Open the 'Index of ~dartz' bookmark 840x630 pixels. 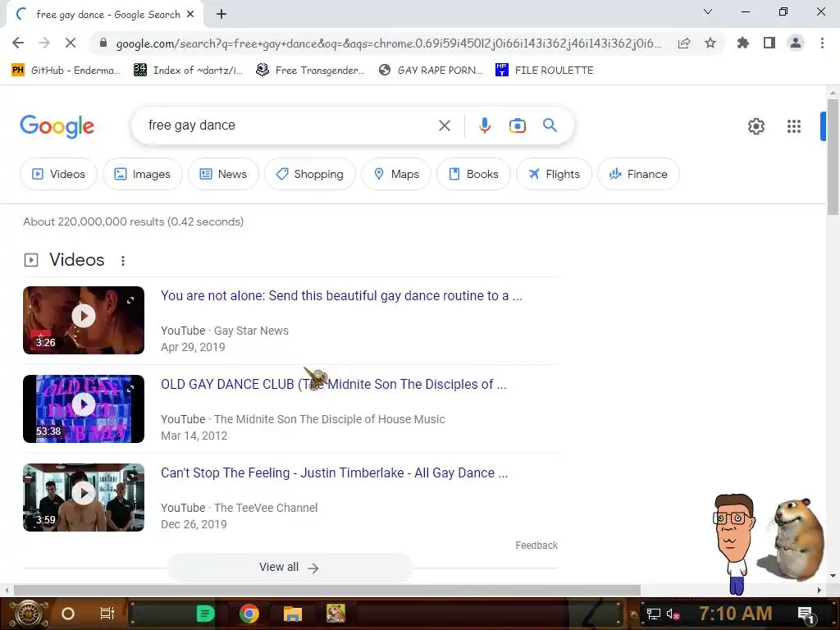coord(188,71)
